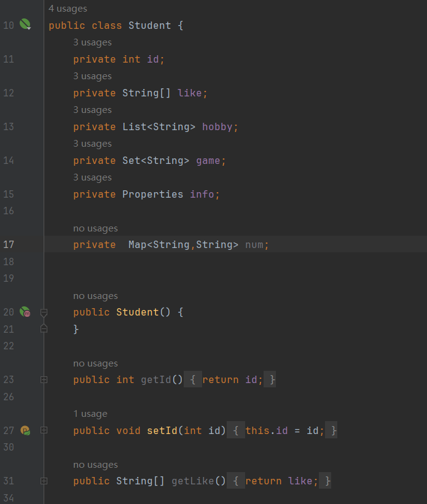Screen dimensions: 427x504
Task: Click the '3 usages' hint above the info field
Action: pyautogui.click(x=92, y=177)
